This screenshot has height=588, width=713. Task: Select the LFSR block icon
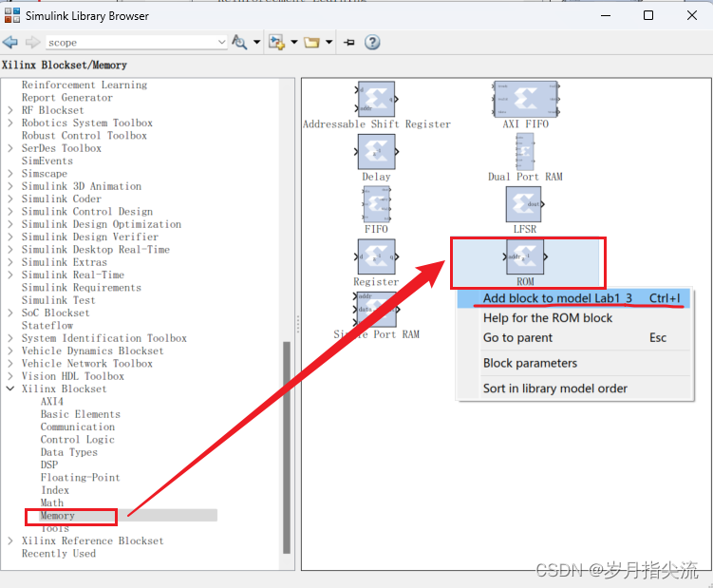click(524, 204)
